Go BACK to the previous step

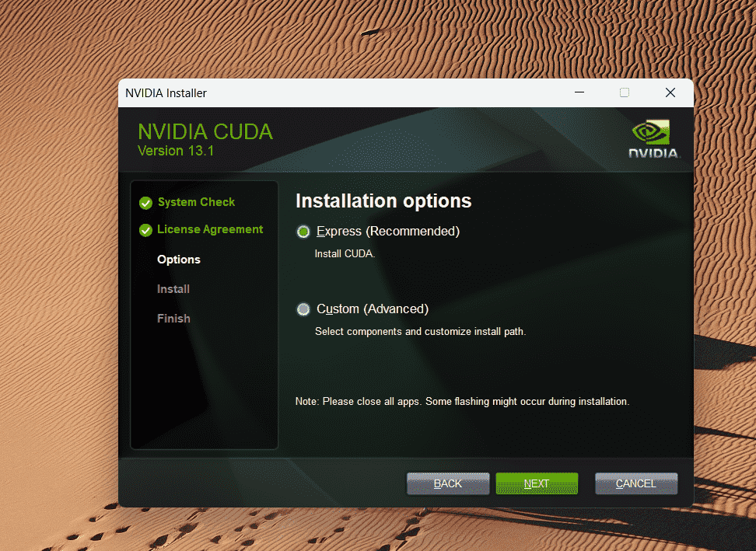click(448, 483)
